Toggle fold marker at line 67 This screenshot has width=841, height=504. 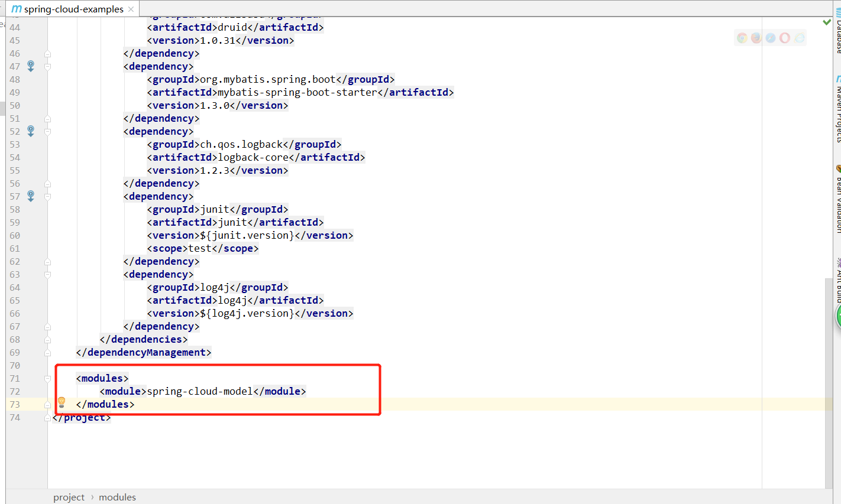pos(47,327)
